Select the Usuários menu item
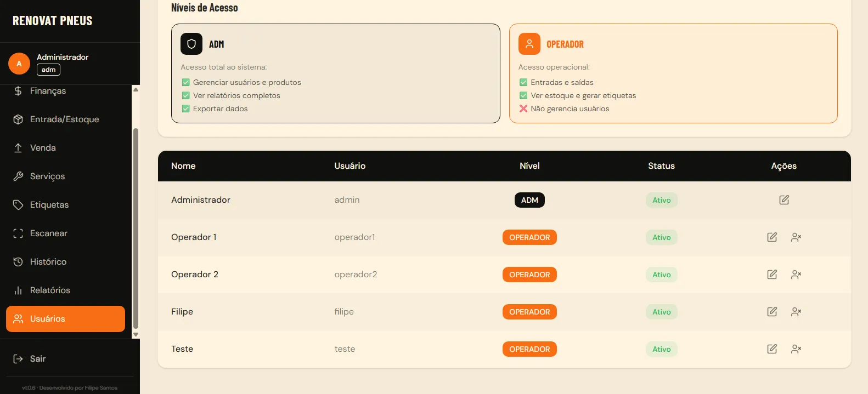The image size is (868, 394). 66,319
